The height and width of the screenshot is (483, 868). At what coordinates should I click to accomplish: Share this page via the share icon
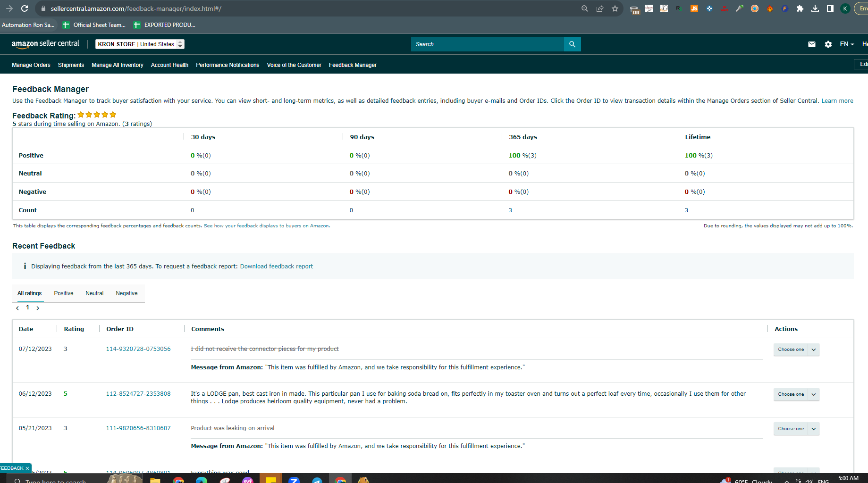pyautogui.click(x=600, y=8)
